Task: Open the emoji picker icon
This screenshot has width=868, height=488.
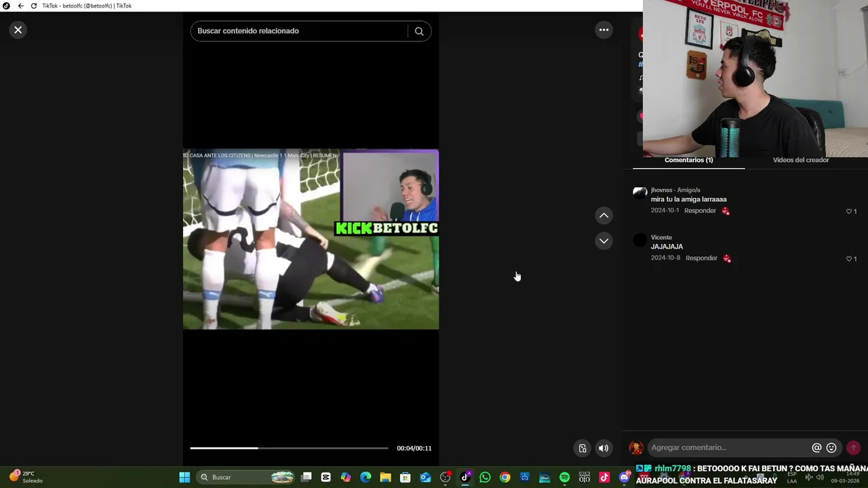Action: pyautogui.click(x=831, y=448)
